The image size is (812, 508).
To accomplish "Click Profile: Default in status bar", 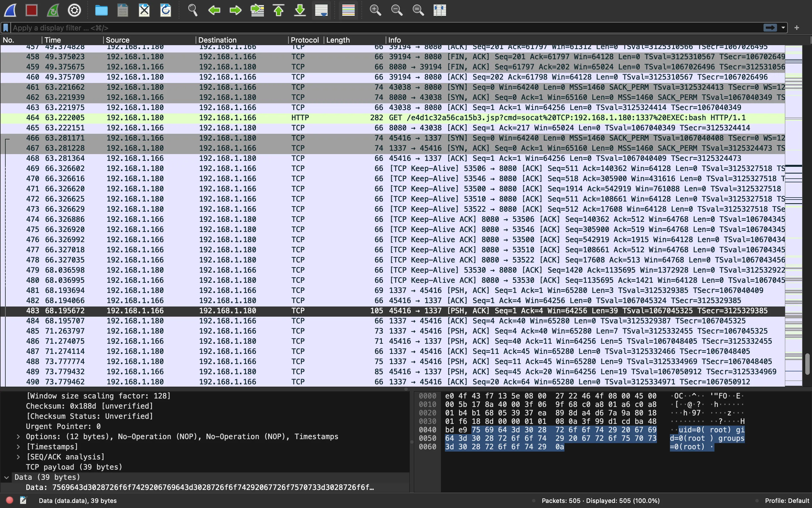I will tap(787, 501).
